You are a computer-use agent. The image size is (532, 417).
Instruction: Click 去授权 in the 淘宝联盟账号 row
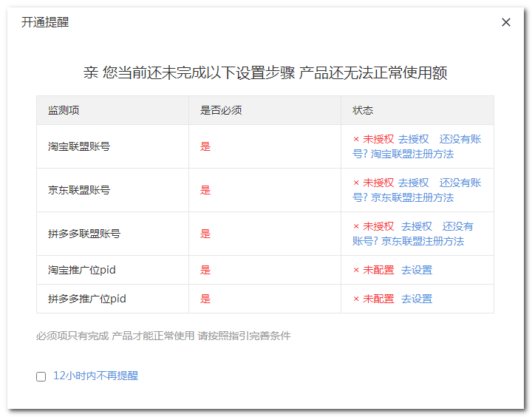click(x=413, y=139)
